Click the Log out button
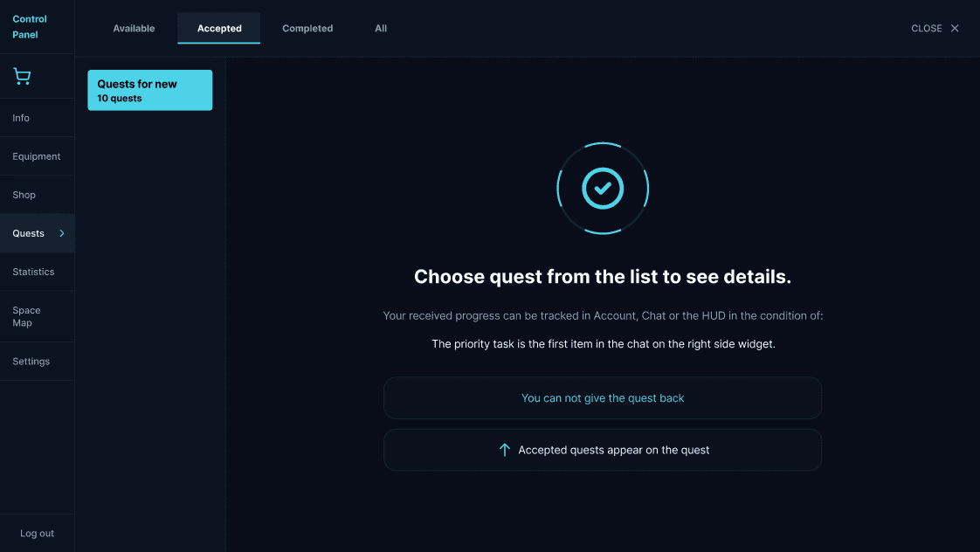 pos(37,534)
